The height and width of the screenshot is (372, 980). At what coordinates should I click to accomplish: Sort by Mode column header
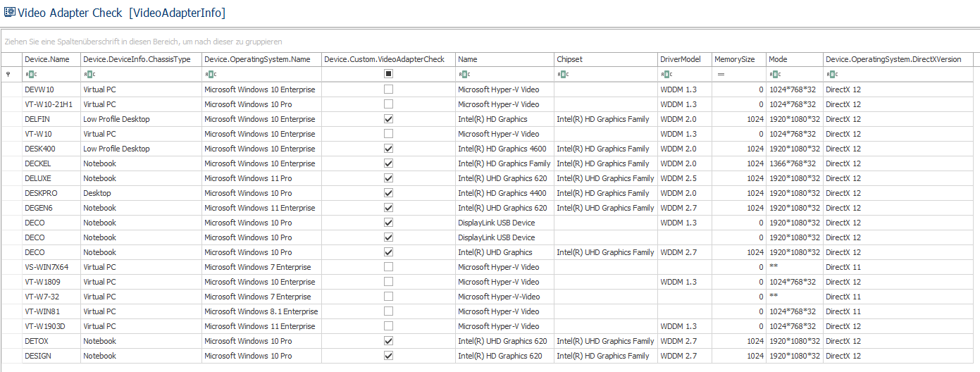(x=795, y=59)
